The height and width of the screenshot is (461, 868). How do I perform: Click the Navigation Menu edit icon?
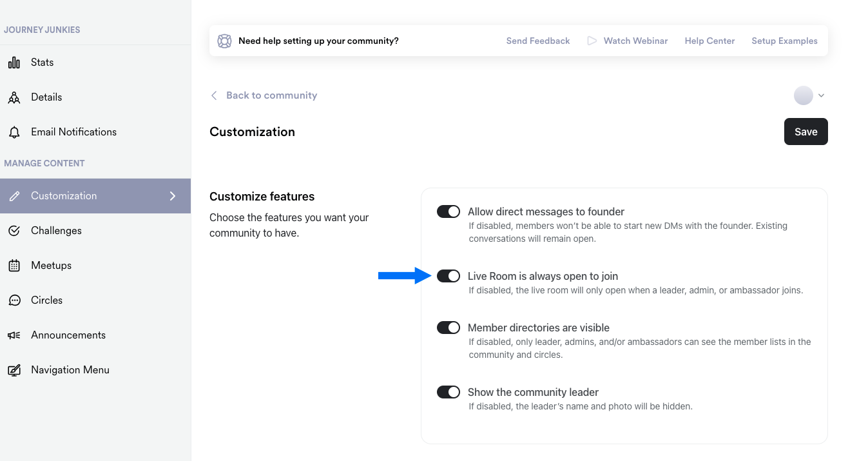(x=14, y=370)
